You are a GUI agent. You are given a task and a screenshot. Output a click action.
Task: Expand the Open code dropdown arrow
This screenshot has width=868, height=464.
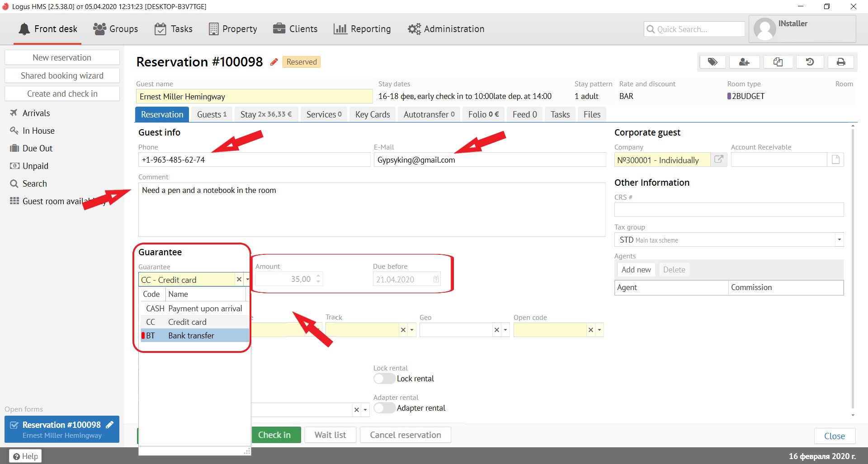coord(599,330)
